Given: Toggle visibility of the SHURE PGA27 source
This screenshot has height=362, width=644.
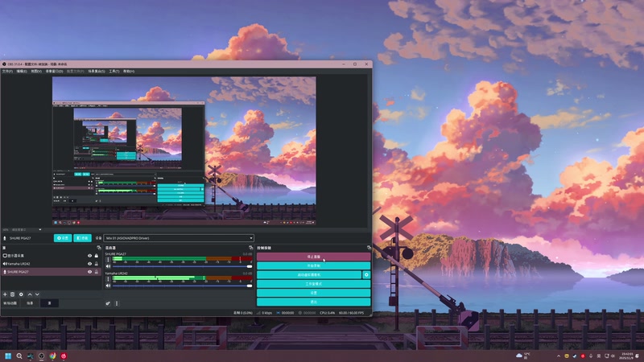Looking at the screenshot, I should [89, 272].
